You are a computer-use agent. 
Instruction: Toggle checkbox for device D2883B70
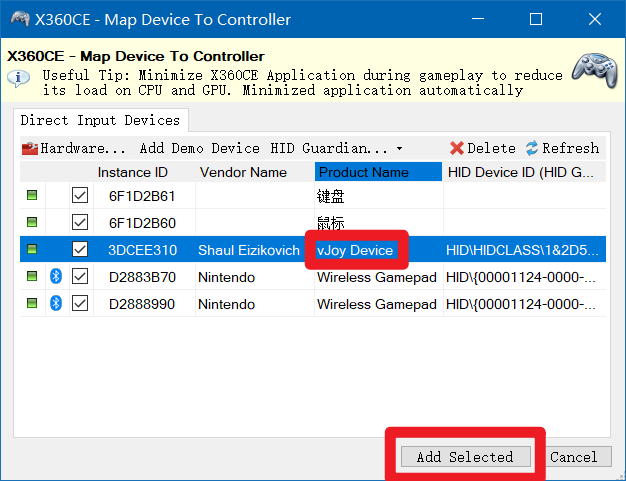pyautogui.click(x=80, y=276)
